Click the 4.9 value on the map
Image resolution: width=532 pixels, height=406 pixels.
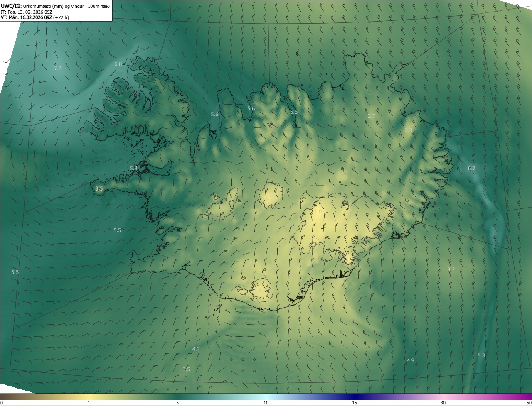(x=410, y=360)
